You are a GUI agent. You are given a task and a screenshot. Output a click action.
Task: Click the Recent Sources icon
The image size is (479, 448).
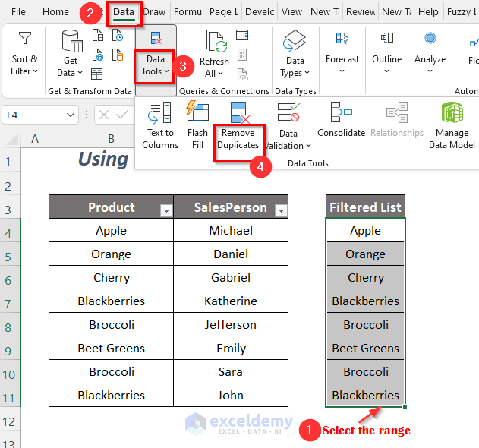pos(118,35)
